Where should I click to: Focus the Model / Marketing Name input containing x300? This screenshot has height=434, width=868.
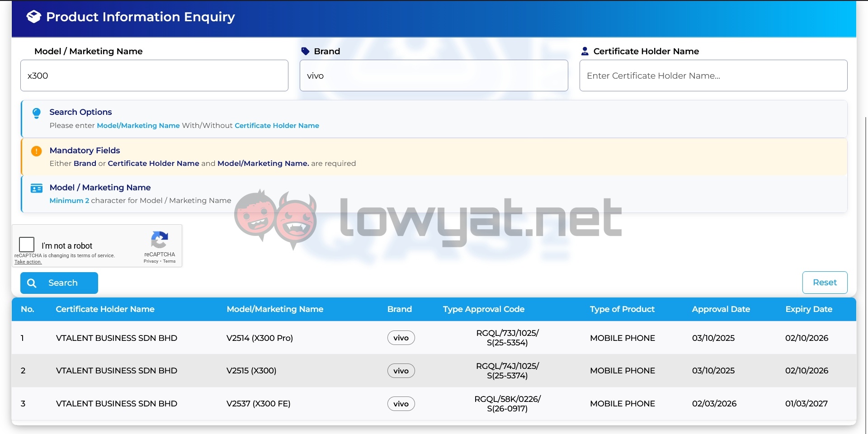154,75
